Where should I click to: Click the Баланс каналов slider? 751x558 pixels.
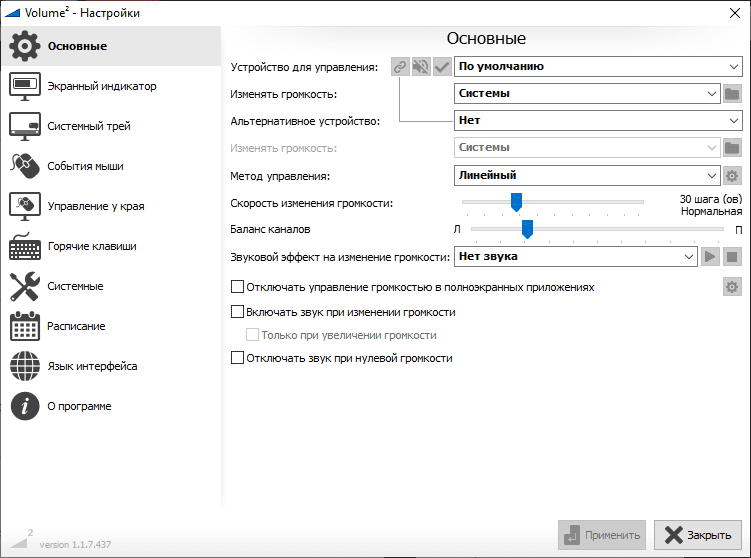coord(527,230)
